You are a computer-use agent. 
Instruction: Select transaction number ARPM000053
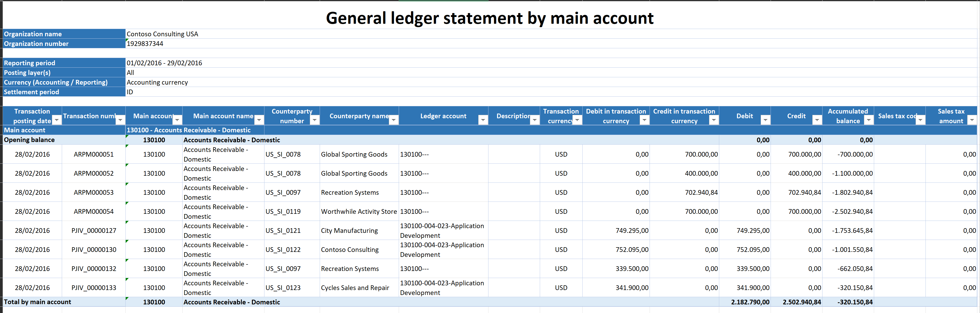(x=94, y=192)
